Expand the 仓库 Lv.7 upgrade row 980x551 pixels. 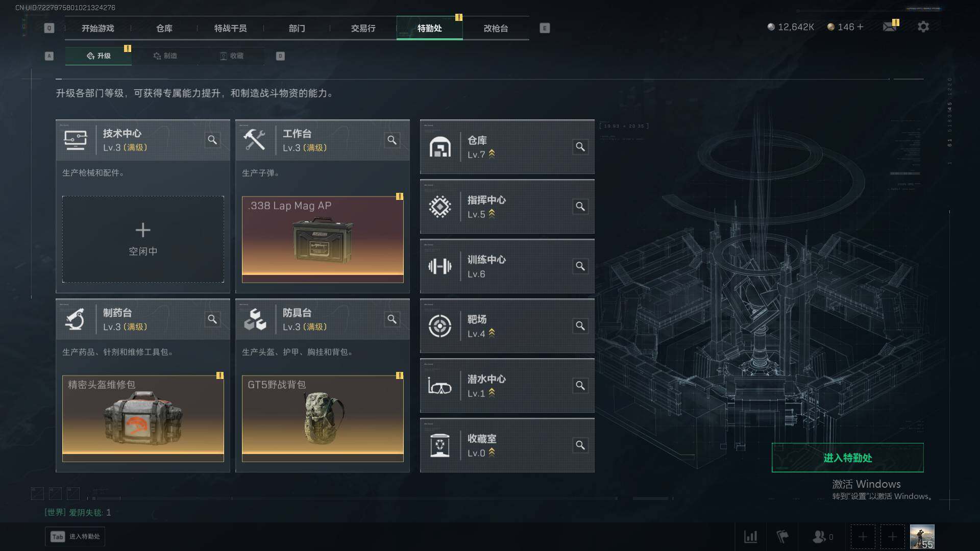[507, 147]
